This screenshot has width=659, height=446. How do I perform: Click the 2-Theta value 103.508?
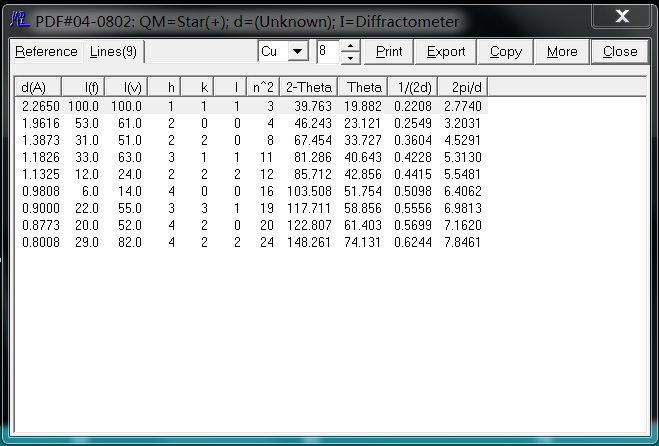click(309, 191)
